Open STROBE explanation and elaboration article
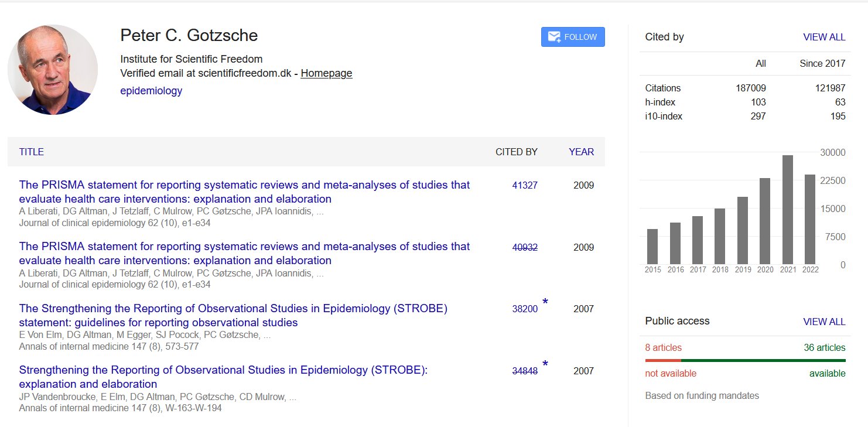The image size is (868, 427). point(223,377)
